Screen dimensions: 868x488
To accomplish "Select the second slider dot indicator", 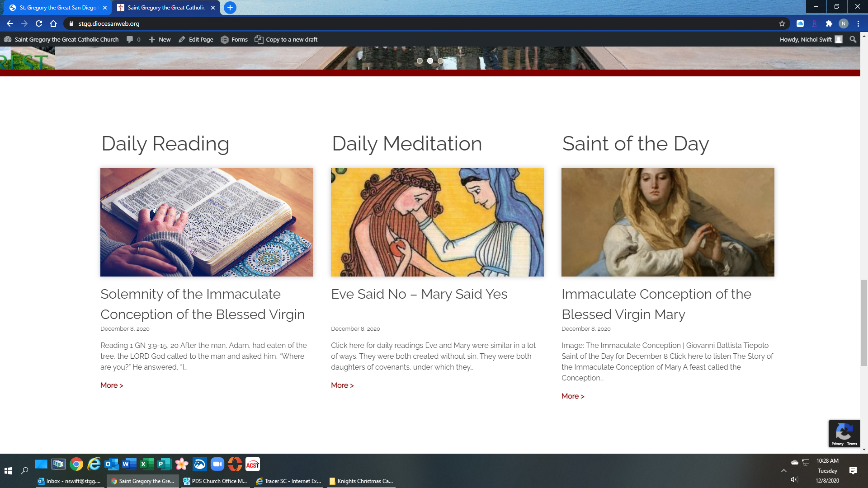I will pyautogui.click(x=430, y=61).
